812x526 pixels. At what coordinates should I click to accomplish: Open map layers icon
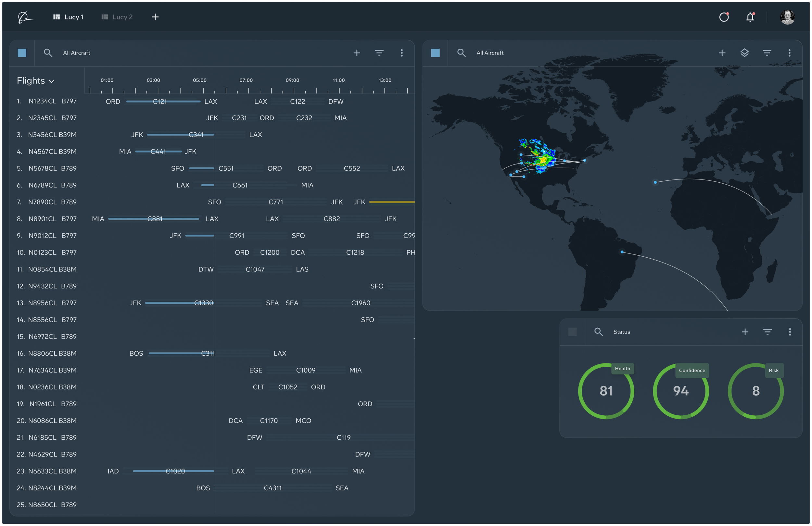click(x=744, y=53)
